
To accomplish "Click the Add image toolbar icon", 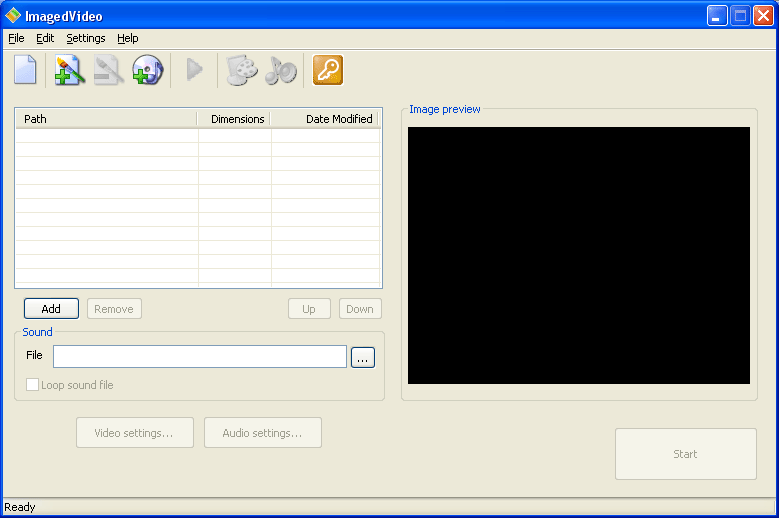I will coord(69,70).
